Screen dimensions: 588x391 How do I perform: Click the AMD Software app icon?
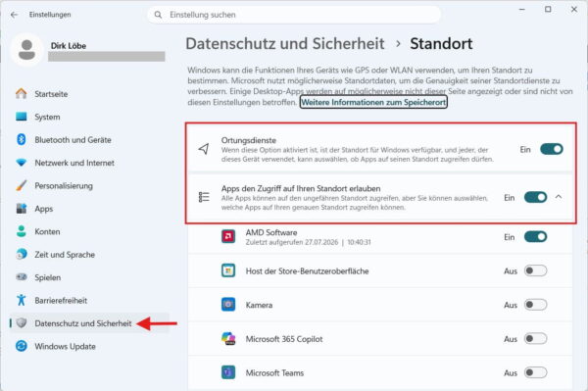point(228,236)
